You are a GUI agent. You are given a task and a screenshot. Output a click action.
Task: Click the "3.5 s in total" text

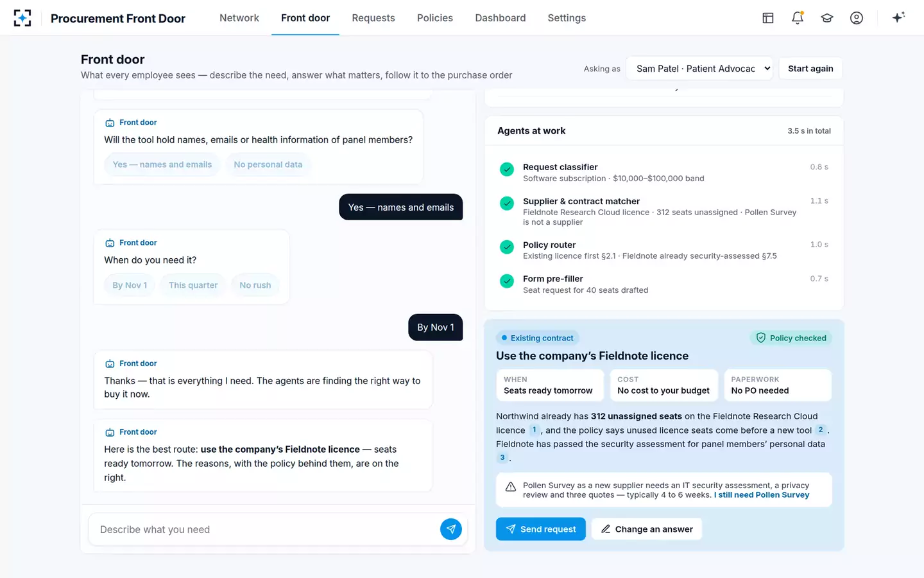(809, 131)
